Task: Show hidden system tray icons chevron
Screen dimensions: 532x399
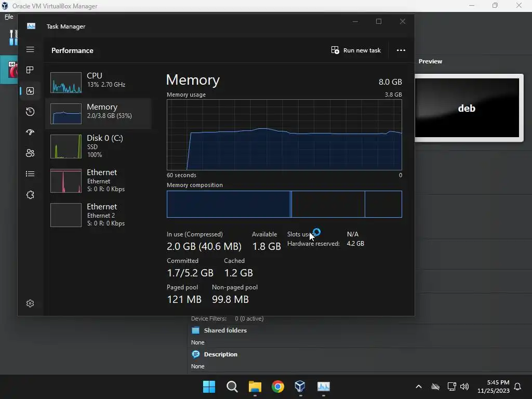Action: [419, 387]
